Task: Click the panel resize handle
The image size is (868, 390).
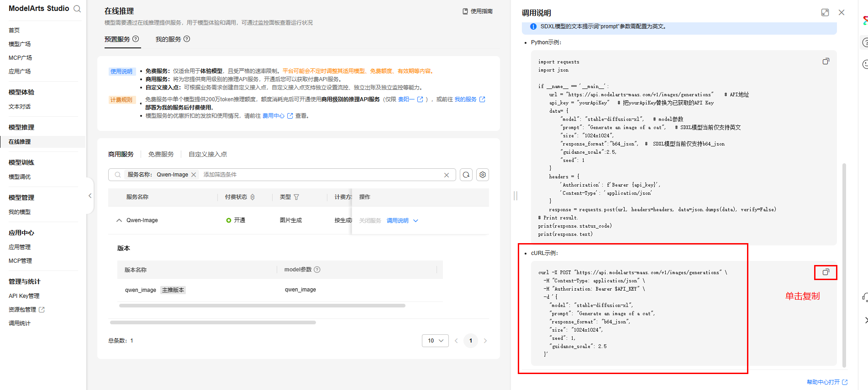Action: tap(516, 196)
